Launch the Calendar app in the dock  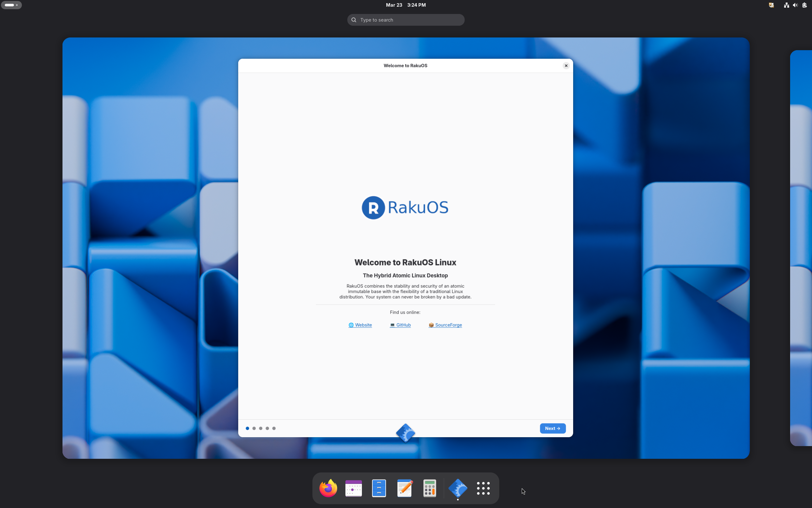pyautogui.click(x=353, y=488)
